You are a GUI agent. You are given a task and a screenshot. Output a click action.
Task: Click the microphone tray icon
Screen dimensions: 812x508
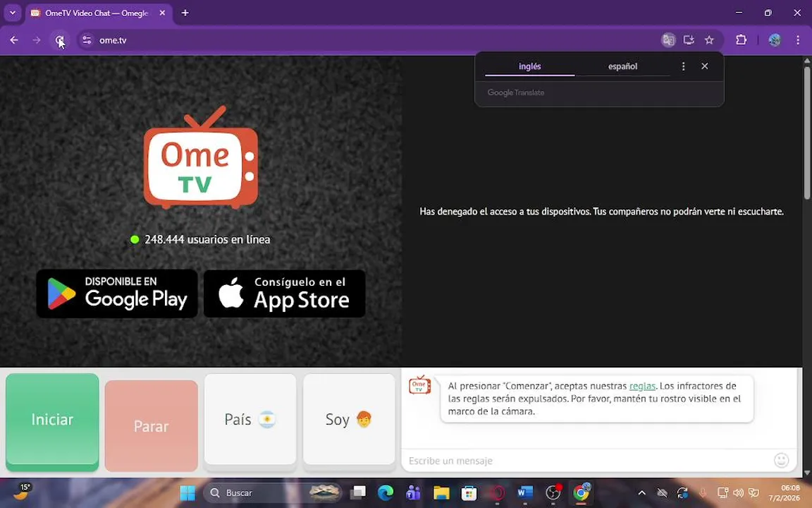click(703, 493)
